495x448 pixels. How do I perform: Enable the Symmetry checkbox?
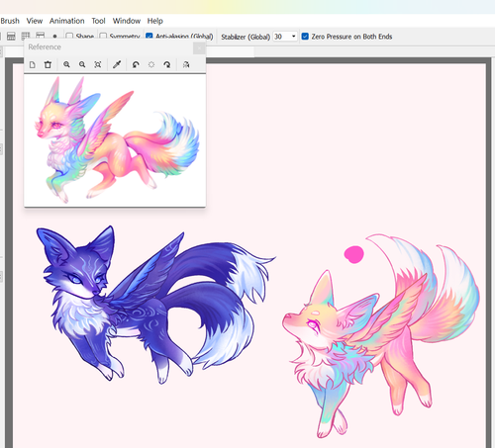click(103, 37)
